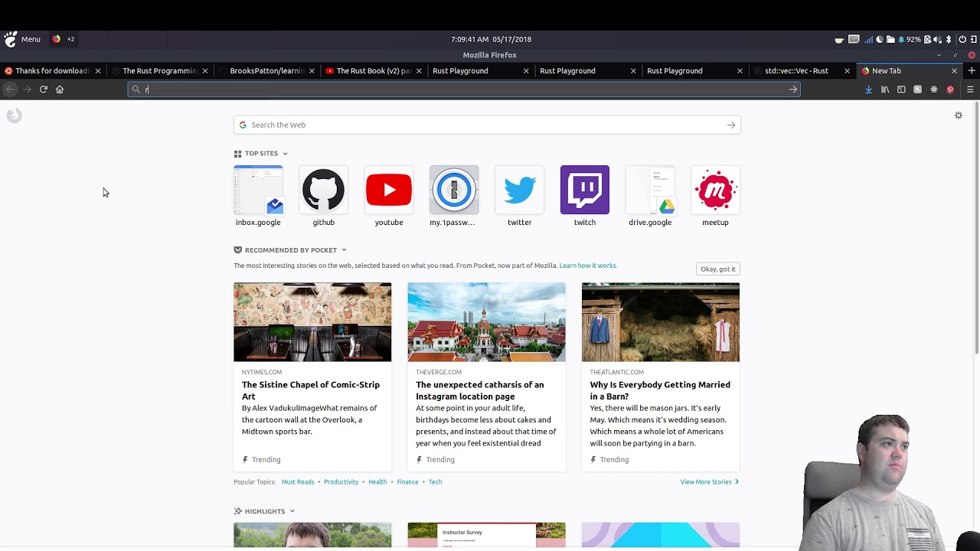The width and height of the screenshot is (980, 551).
Task: Open Learn how it works link
Action: click(588, 266)
